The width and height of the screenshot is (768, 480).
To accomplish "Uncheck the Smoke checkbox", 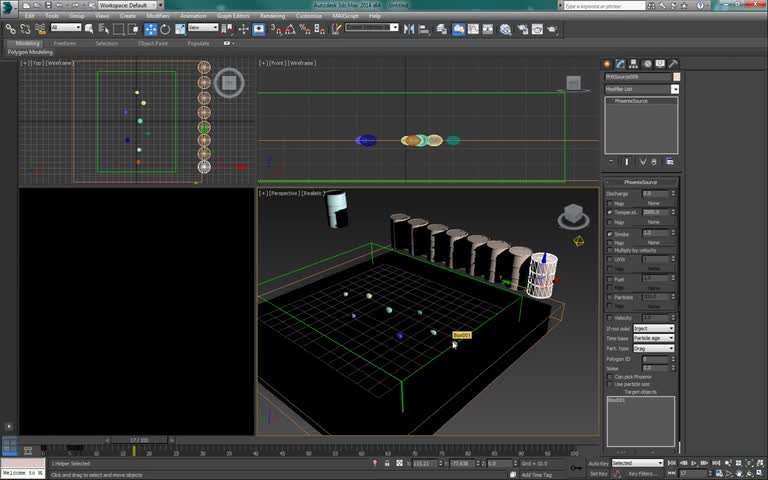I will [610, 234].
